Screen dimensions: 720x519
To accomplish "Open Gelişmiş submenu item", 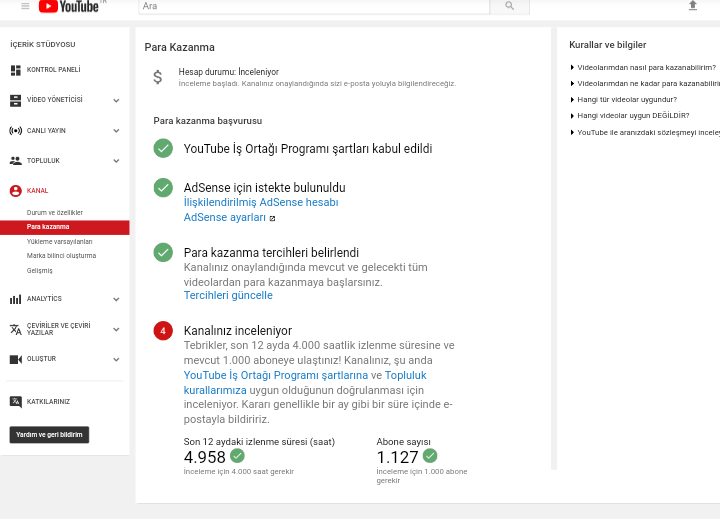I will [x=39, y=271].
